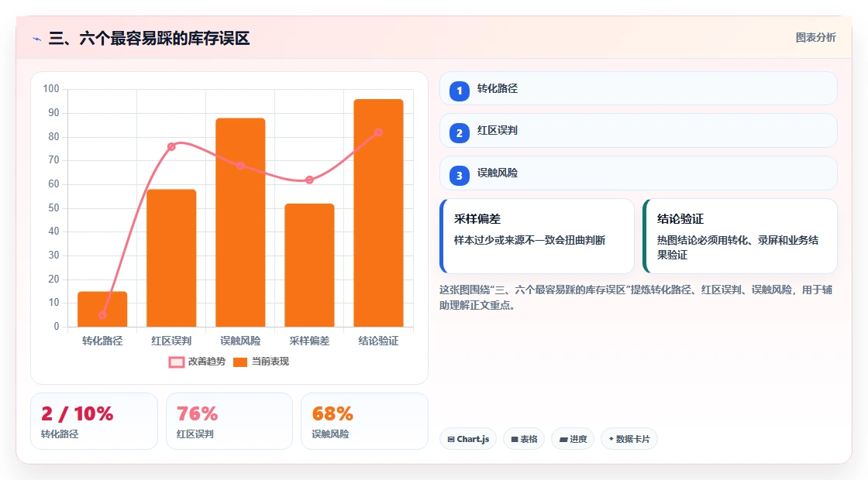
Task: Click the 误触风险 orange bar in chart
Action: pyautogui.click(x=240, y=222)
